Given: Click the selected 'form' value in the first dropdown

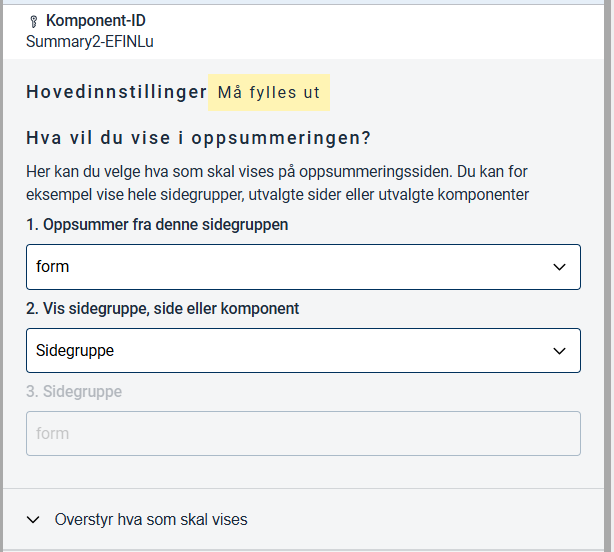Looking at the screenshot, I should point(52,267).
